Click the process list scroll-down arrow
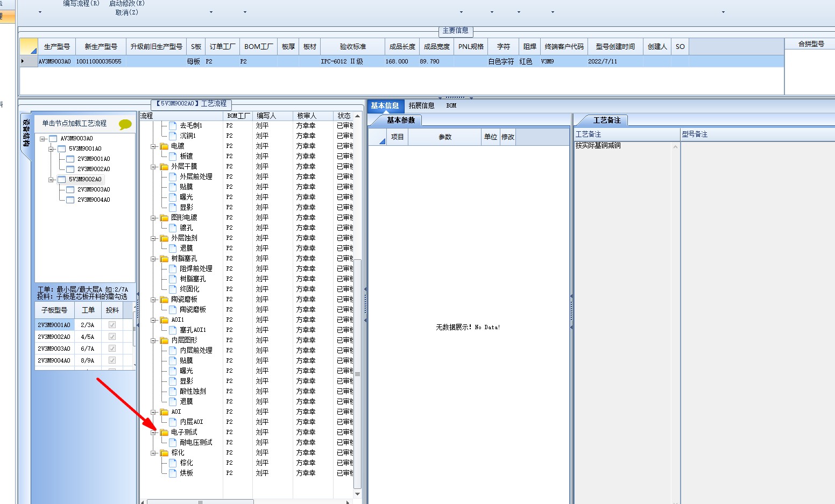 click(x=357, y=494)
